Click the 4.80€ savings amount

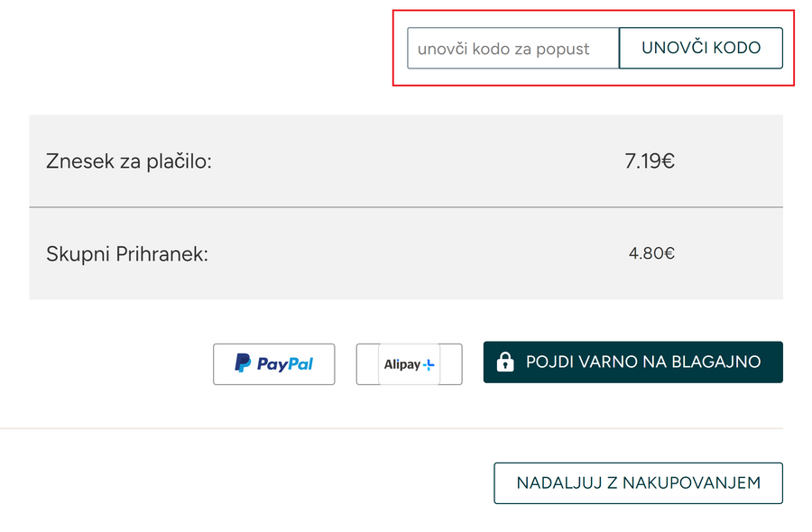pyautogui.click(x=651, y=254)
